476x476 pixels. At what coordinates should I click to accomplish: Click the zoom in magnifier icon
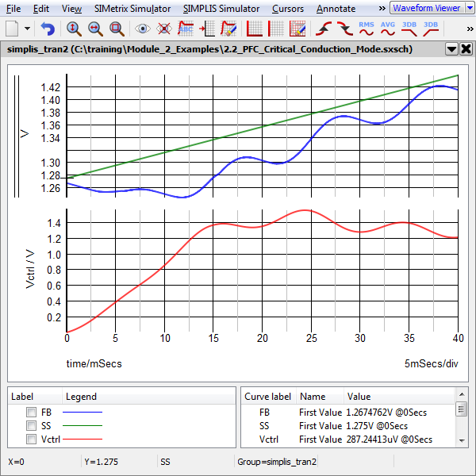pyautogui.click(x=73, y=29)
